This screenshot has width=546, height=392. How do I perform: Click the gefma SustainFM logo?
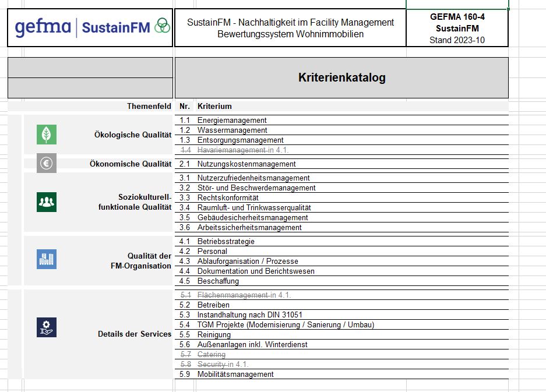pyautogui.click(x=92, y=27)
